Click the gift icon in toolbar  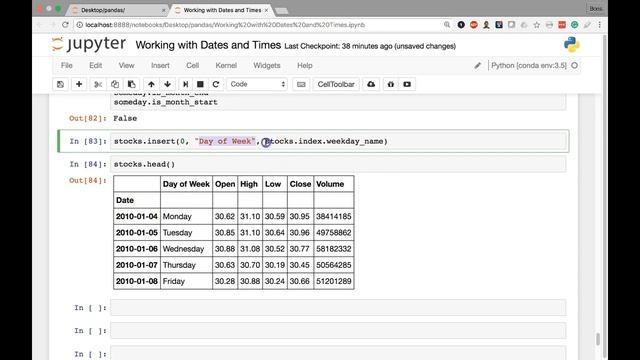391,84
